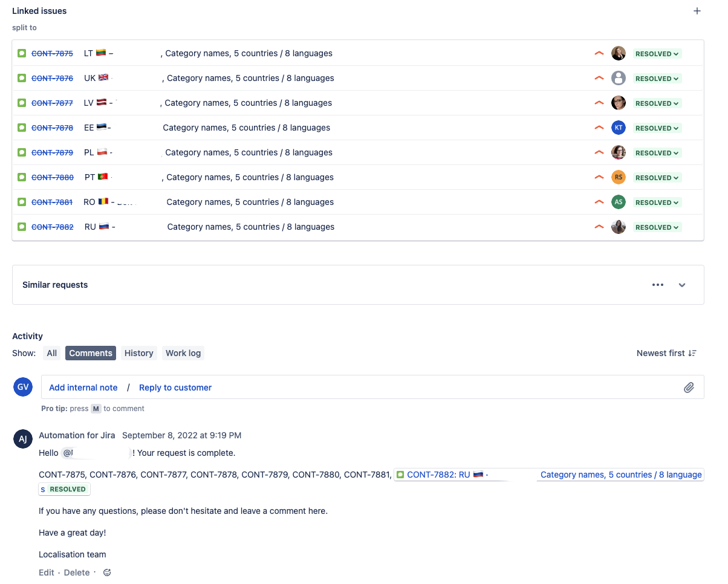This screenshot has width=728, height=584.
Task: Click AS assignee avatar on CONT-7881 row
Action: 618,202
